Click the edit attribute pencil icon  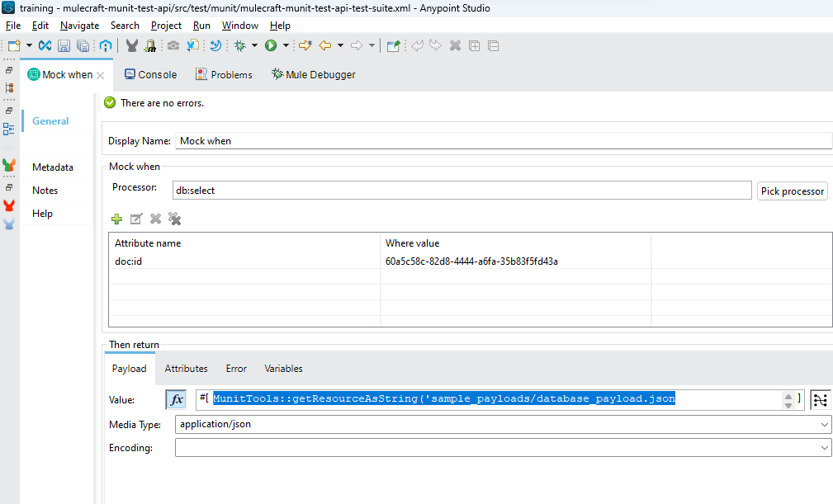(x=136, y=219)
